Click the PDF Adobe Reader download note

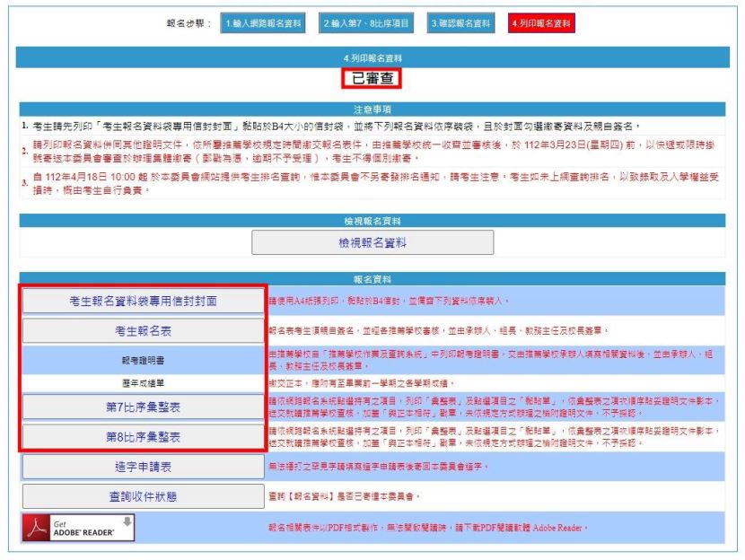[x=428, y=528]
